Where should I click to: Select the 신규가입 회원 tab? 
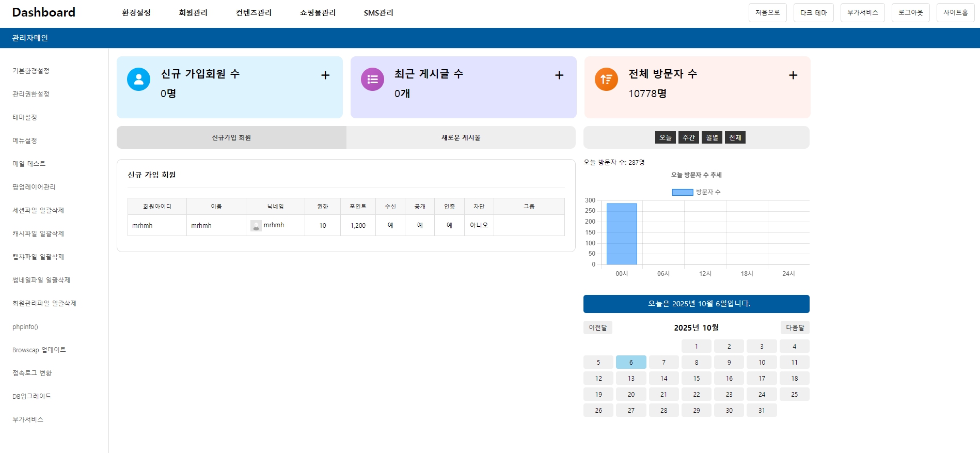[231, 137]
